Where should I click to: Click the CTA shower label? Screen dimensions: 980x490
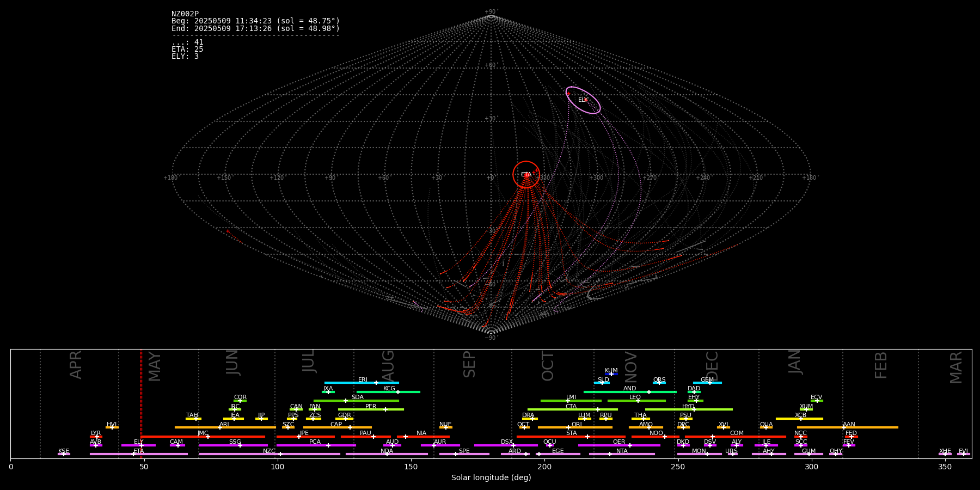[x=571, y=407]
